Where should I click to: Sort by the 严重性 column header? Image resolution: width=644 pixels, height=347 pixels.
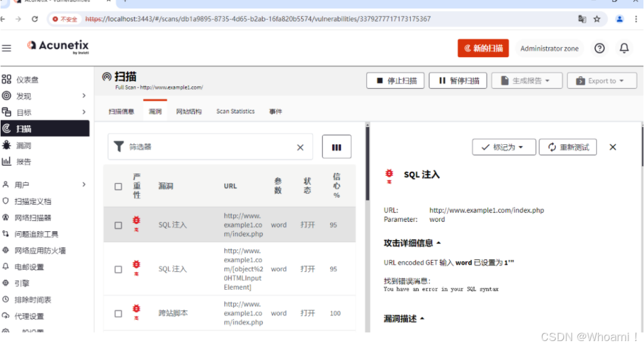click(x=137, y=186)
